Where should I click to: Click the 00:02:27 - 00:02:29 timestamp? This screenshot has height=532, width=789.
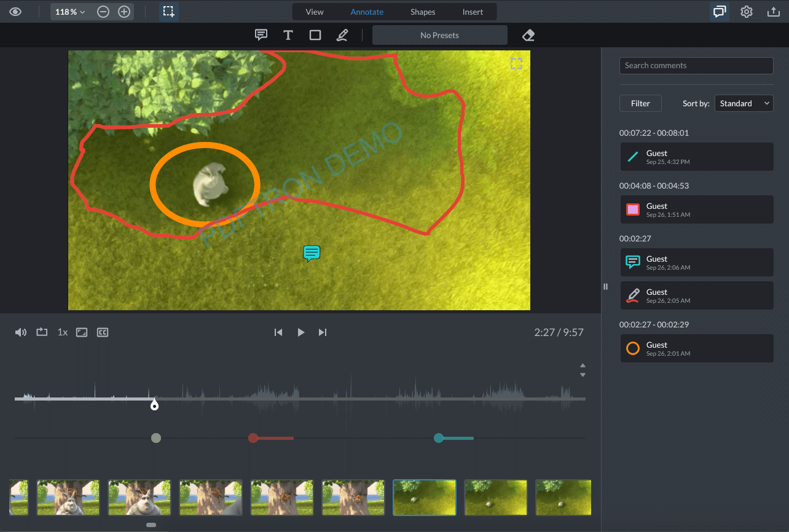tap(654, 324)
